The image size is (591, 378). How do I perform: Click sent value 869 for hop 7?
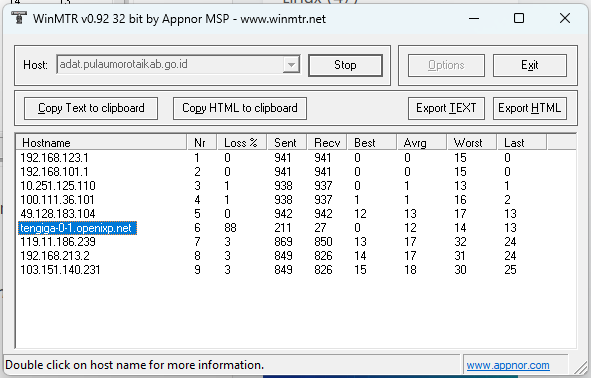coord(283,242)
